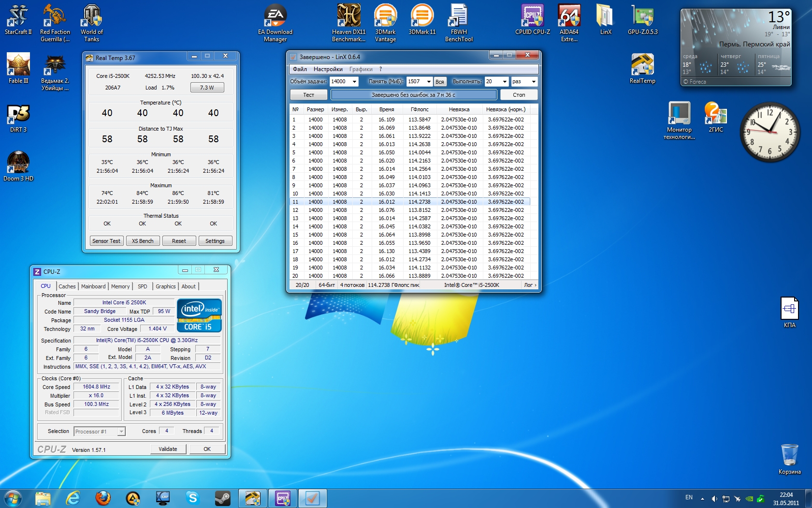Launch the Doom 3 HD shortcut
Viewport: 812px width, 508px height.
pyautogui.click(x=18, y=166)
